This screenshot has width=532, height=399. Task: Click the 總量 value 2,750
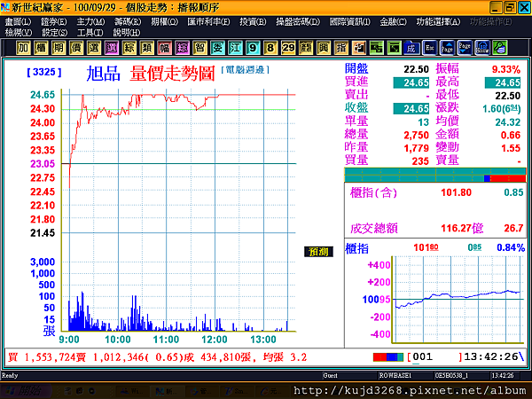(x=417, y=135)
